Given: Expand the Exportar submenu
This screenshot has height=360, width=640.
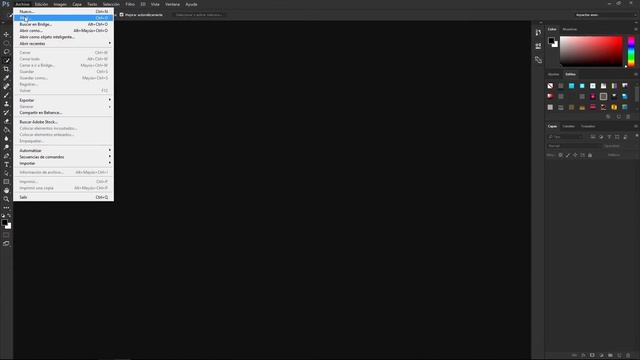Looking at the screenshot, I should click(x=64, y=100).
